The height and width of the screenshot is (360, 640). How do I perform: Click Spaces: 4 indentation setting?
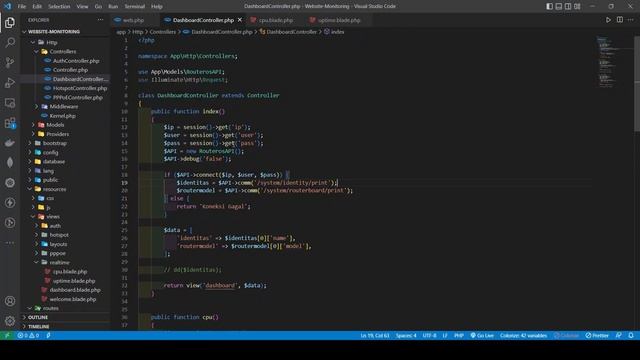[x=406, y=335]
